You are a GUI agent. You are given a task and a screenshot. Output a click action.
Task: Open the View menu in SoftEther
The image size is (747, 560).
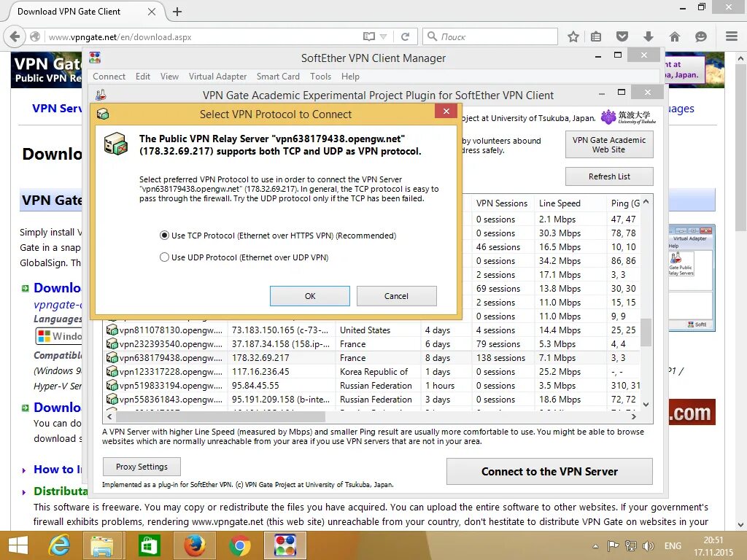tap(169, 76)
